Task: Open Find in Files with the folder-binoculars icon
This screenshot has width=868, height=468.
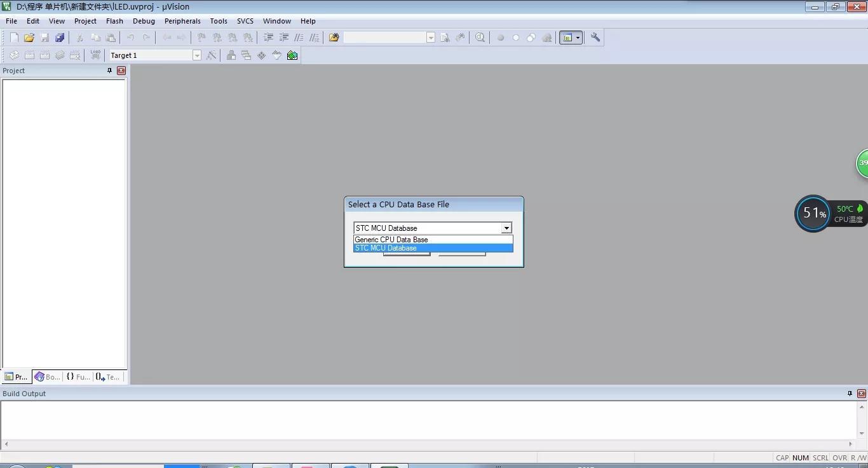Action: [x=334, y=38]
